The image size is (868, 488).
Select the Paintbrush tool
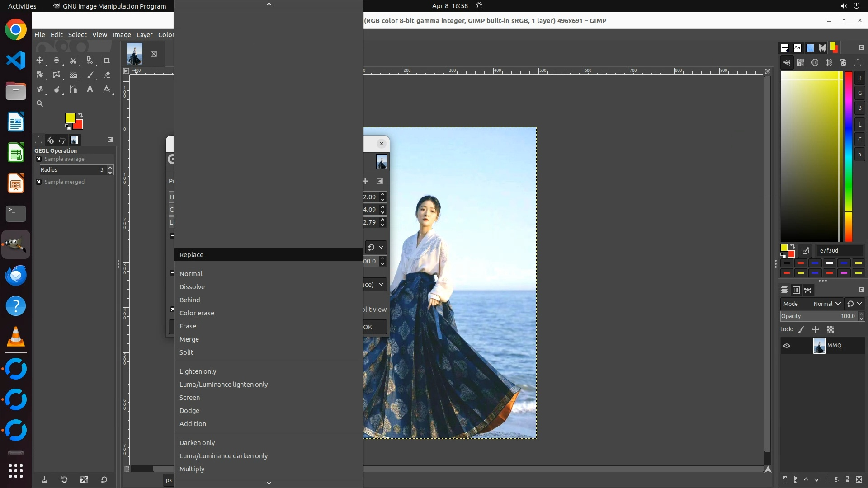(x=90, y=75)
